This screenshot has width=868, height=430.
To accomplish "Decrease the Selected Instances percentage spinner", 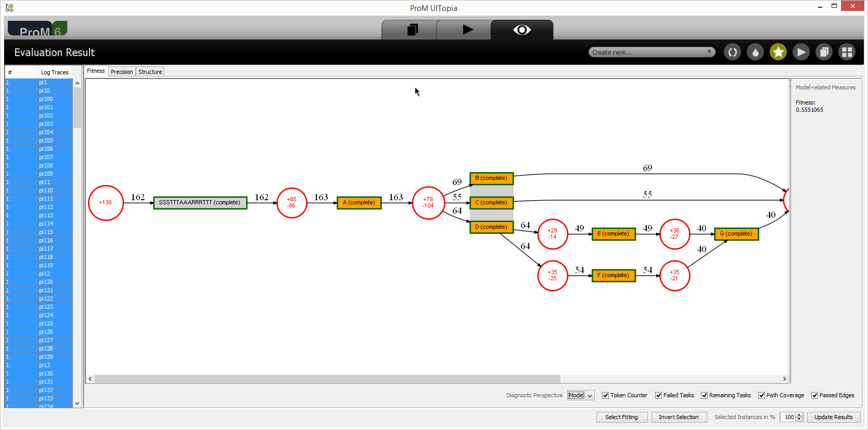I will point(800,420).
